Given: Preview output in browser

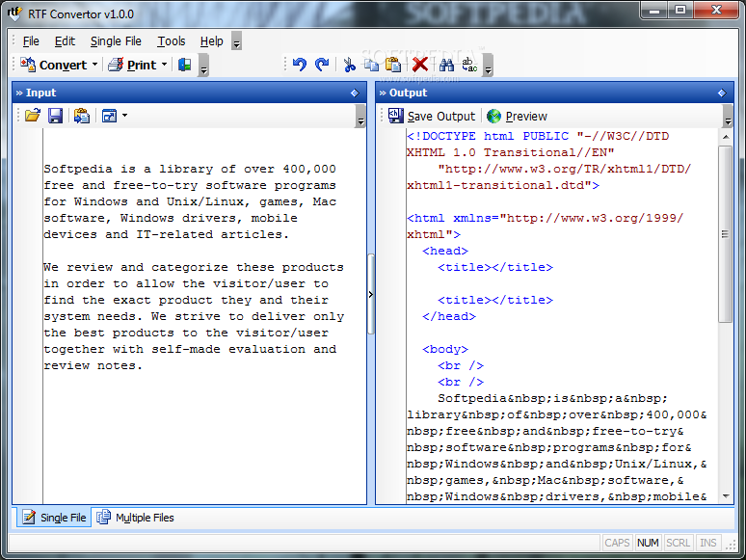Looking at the screenshot, I should 518,116.
